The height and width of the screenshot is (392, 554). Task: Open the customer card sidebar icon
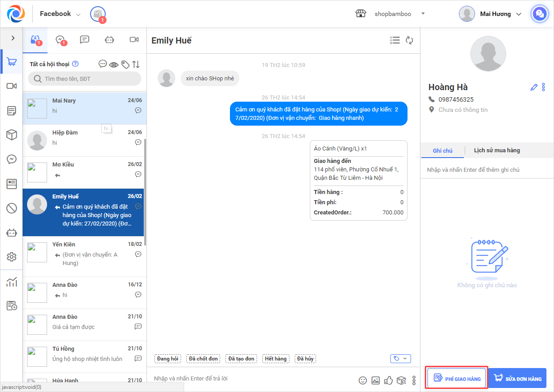(12, 184)
